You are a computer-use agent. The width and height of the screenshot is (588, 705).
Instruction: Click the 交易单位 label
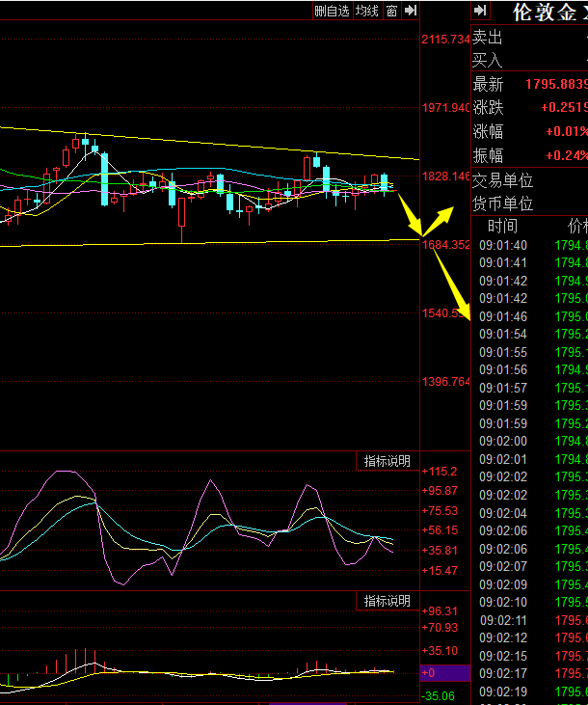click(x=502, y=180)
